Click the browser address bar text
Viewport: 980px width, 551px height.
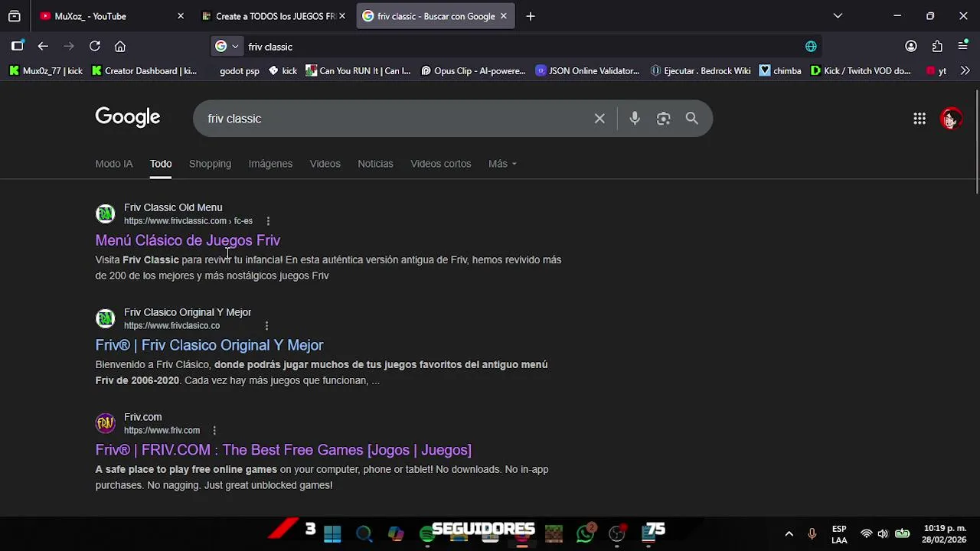point(270,47)
